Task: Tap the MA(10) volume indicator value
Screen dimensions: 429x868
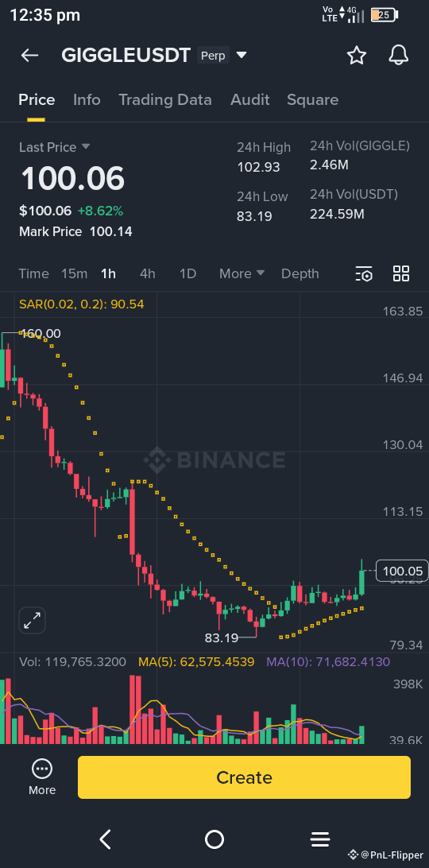Action: click(x=328, y=661)
